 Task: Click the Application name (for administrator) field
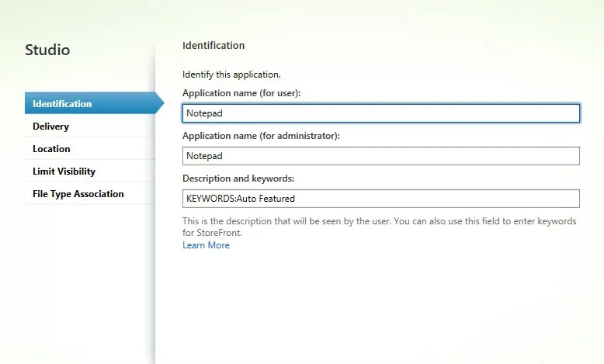point(381,156)
